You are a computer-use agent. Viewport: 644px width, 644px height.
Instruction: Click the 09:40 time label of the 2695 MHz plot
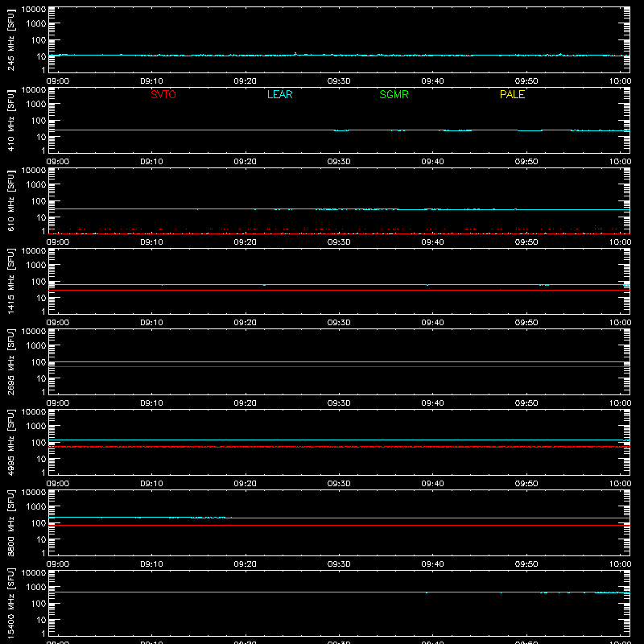[432, 403]
